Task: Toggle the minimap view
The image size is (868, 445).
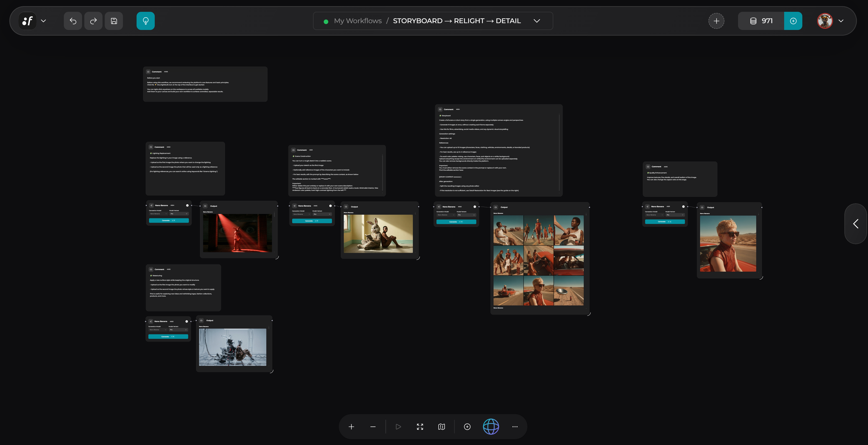Action: pyautogui.click(x=441, y=427)
